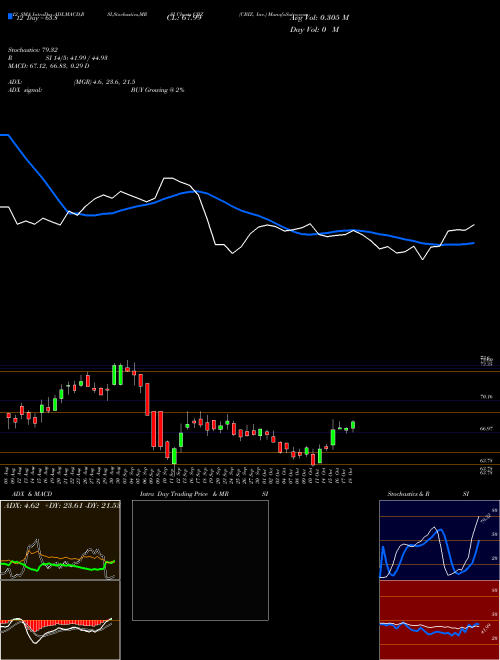Click the 'Day Vol: 0 M' value
The height and width of the screenshot is (660, 500).
(x=314, y=30)
